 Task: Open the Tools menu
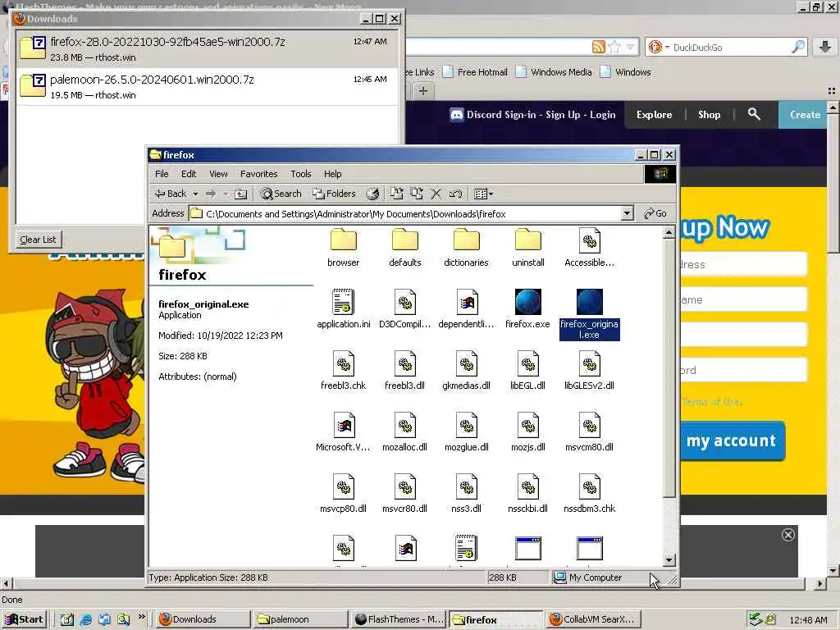coord(300,174)
